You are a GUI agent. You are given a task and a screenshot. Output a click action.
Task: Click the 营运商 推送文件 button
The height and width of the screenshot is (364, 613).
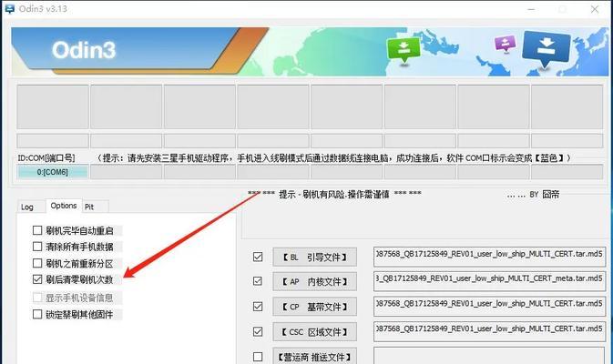point(315,357)
